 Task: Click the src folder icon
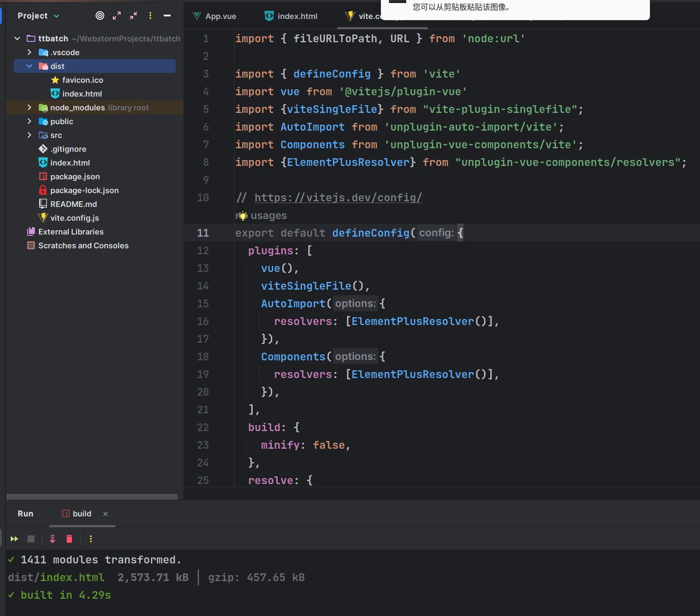(43, 135)
